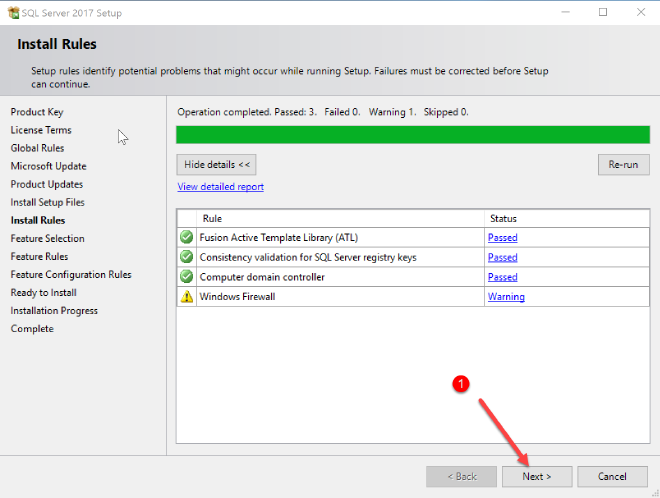The image size is (660, 498).
Task: Cancel the SQL Server setup
Action: coord(612,476)
